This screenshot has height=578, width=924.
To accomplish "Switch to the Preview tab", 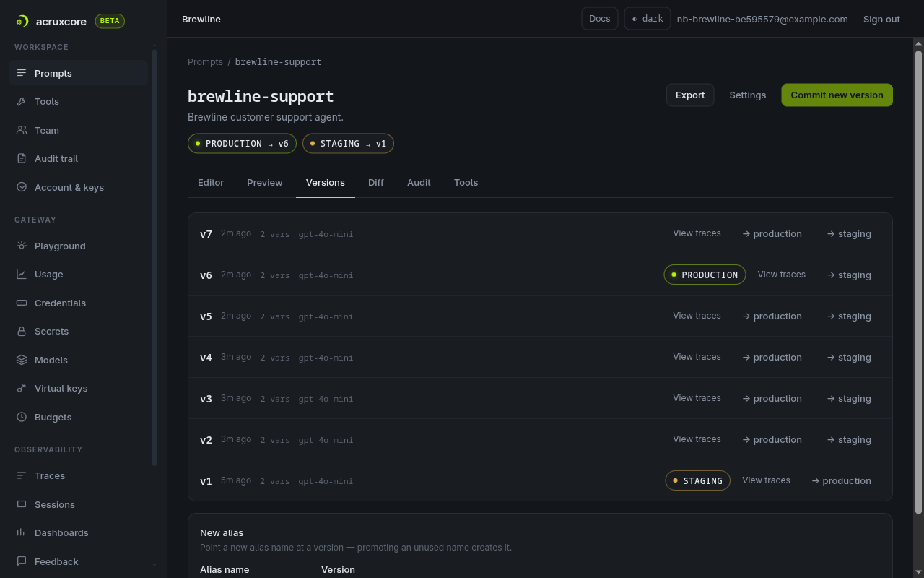I will click(265, 183).
